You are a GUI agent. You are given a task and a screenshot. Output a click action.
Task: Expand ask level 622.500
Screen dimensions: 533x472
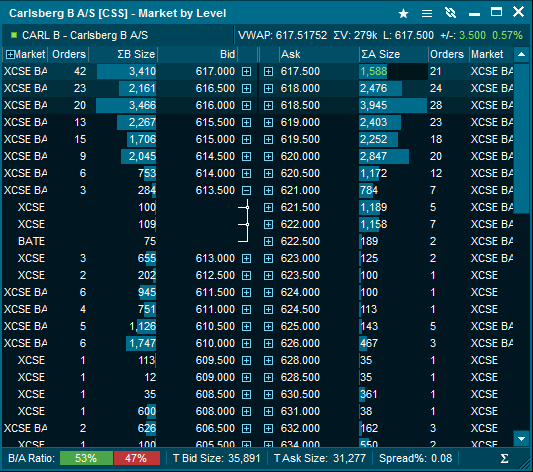tap(269, 241)
